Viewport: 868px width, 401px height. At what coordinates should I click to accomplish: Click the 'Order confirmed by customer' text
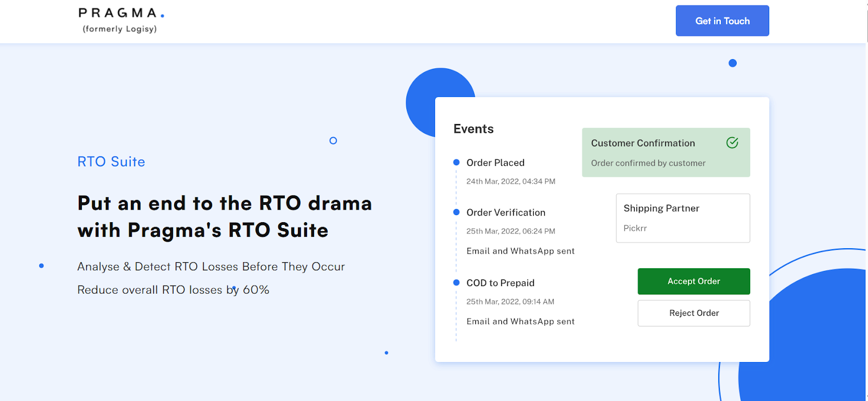[648, 163]
